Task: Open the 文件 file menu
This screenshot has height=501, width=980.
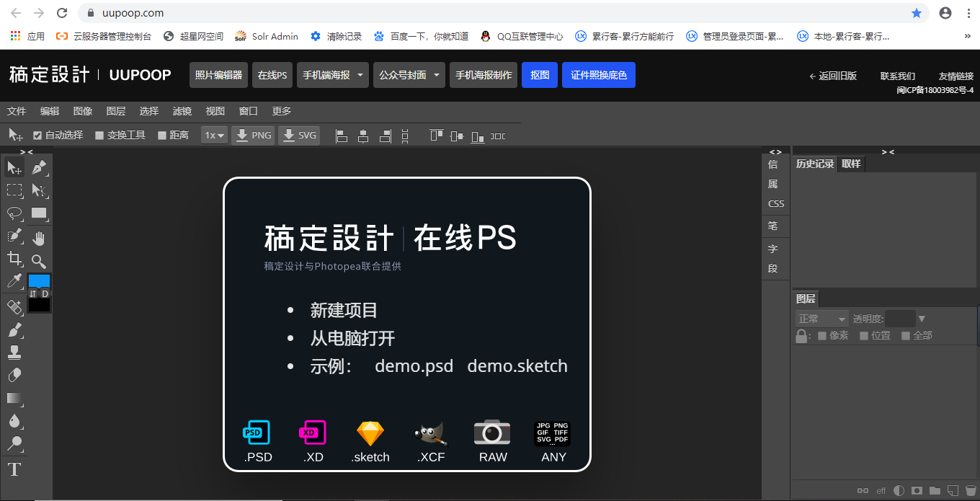Action: pos(17,111)
